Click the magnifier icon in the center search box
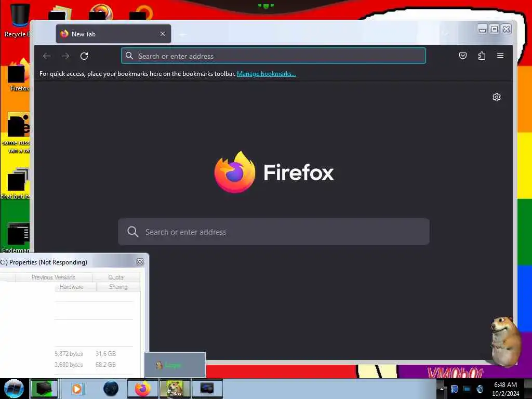Screen dimensions: 532x399 132,232
